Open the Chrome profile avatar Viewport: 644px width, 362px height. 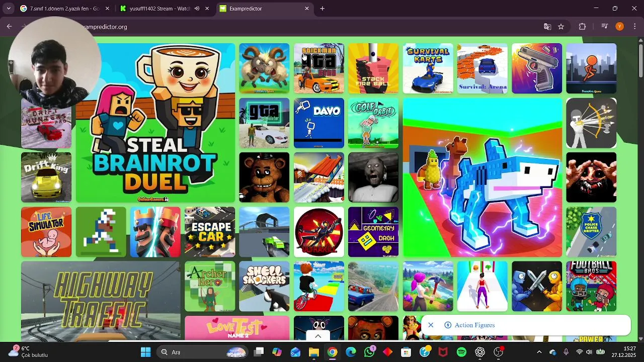(620, 27)
